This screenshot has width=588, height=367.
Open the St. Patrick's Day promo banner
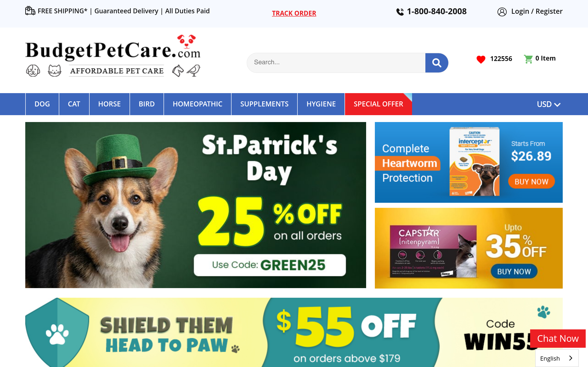[x=196, y=205]
